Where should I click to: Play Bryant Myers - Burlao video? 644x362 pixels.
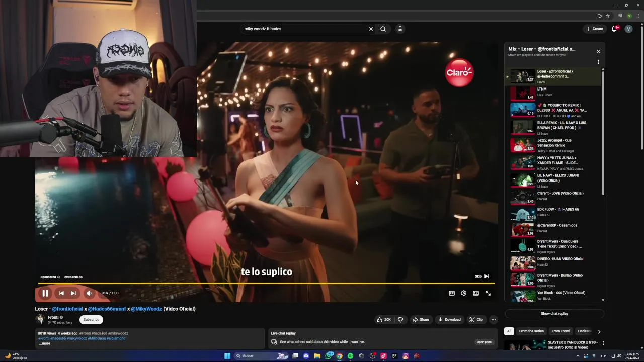click(553, 280)
